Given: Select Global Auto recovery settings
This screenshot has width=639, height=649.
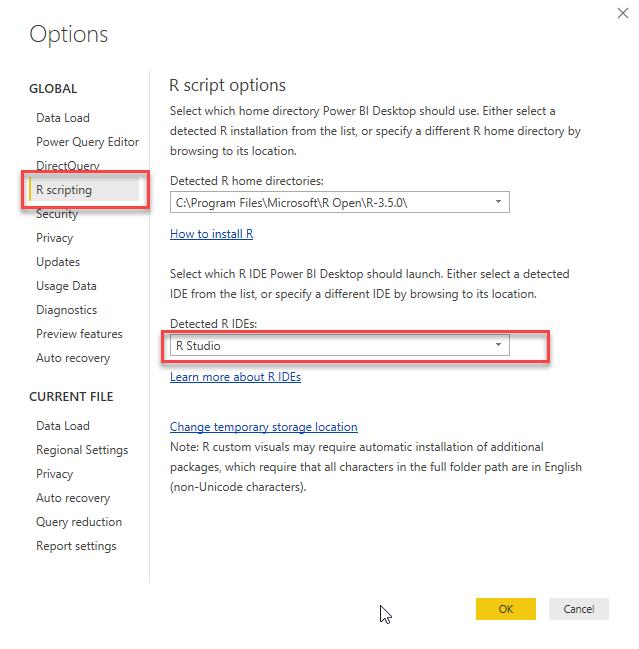Looking at the screenshot, I should [73, 358].
